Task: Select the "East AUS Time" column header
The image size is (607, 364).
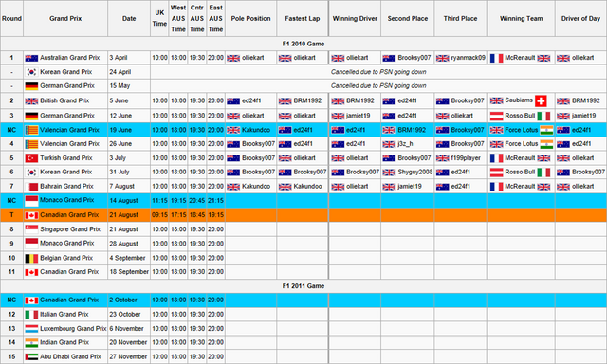Action: 215,18
